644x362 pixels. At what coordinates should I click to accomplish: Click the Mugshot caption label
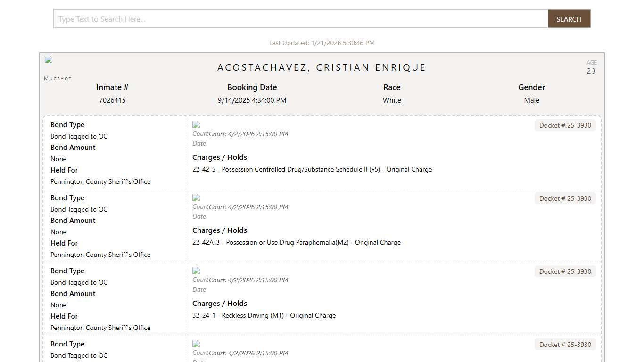[x=58, y=78]
